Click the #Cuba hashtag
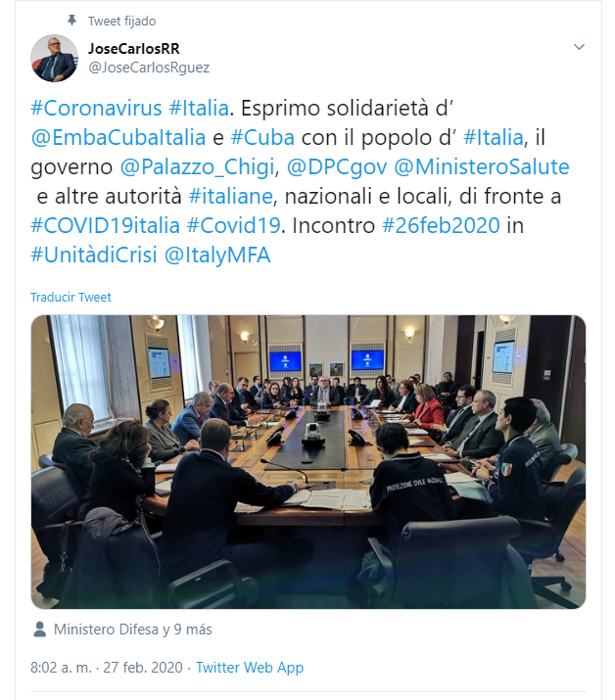This screenshot has height=700, width=615. (x=262, y=137)
